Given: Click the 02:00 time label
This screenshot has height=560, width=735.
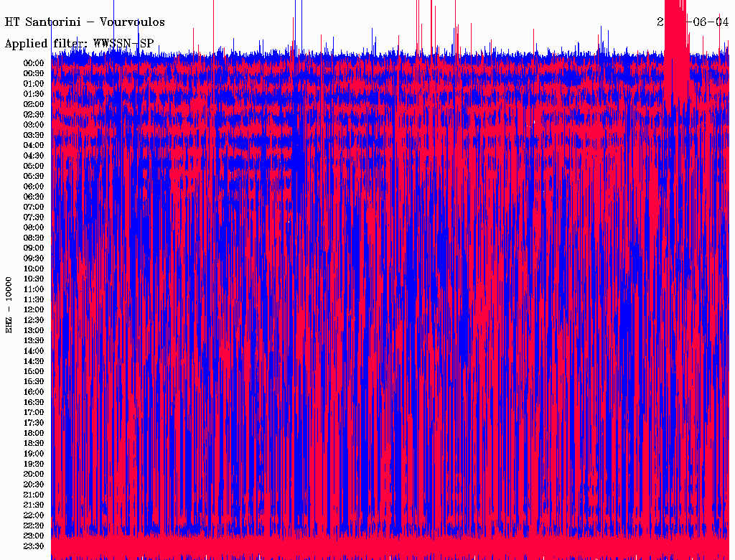Looking at the screenshot, I should [34, 104].
